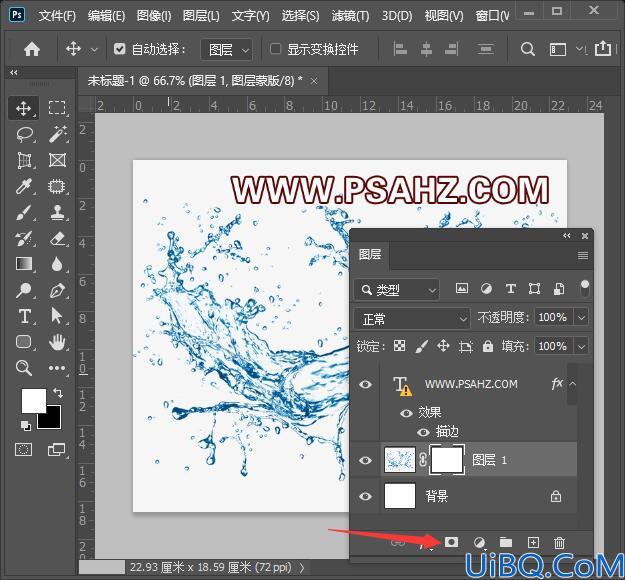Select the Eraser tool
This screenshot has height=580, width=625.
tap(58, 238)
